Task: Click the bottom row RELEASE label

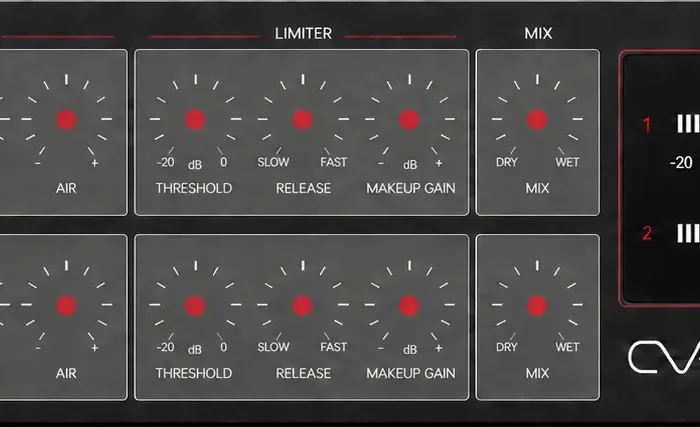Action: point(303,373)
